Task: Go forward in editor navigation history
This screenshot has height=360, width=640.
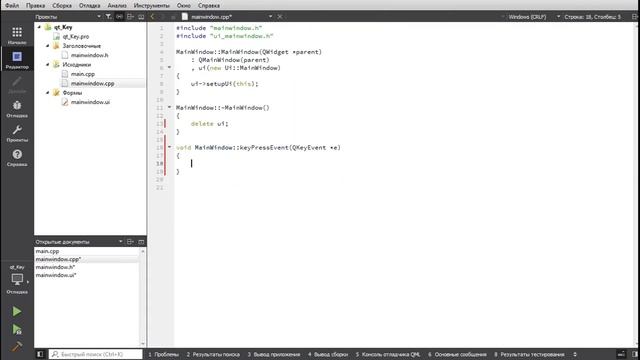Action: point(162,17)
